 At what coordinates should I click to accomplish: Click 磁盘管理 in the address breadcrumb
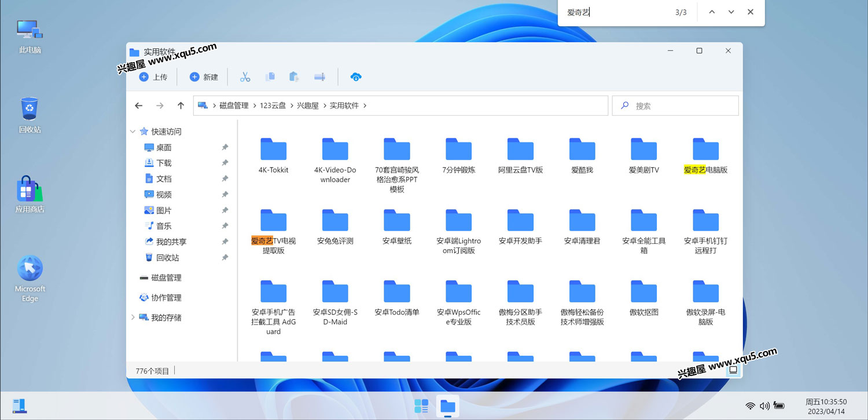[x=234, y=105]
